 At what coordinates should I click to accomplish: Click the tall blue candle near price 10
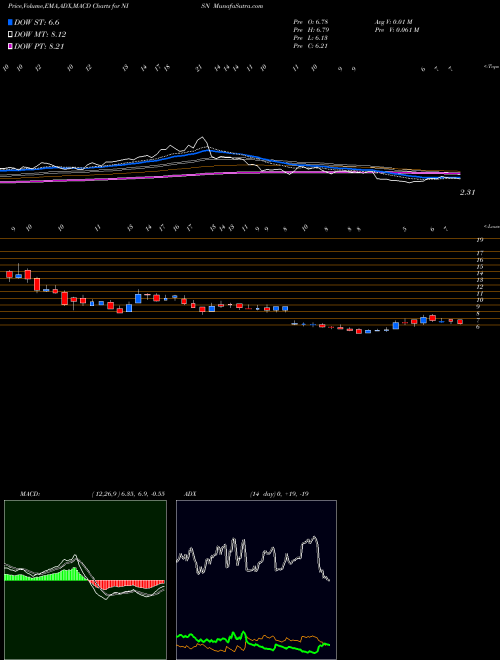click(138, 297)
